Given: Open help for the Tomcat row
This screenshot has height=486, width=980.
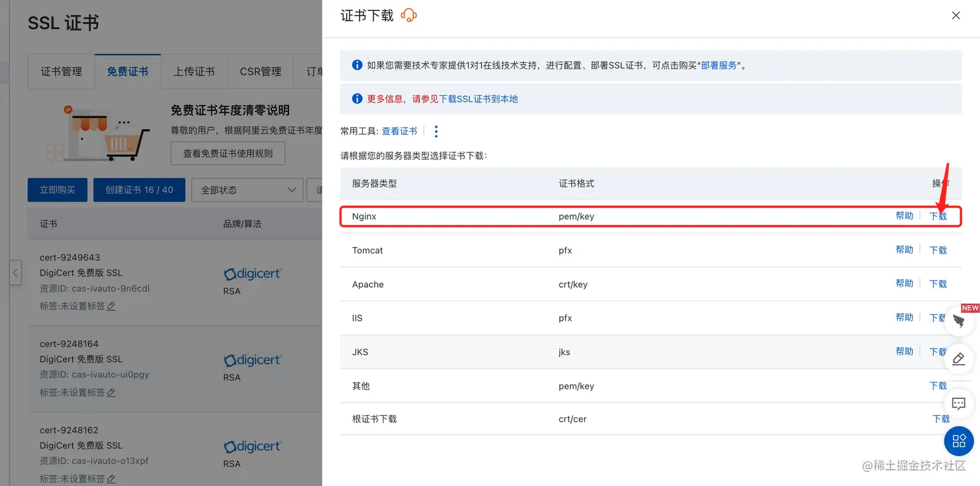Looking at the screenshot, I should point(904,249).
